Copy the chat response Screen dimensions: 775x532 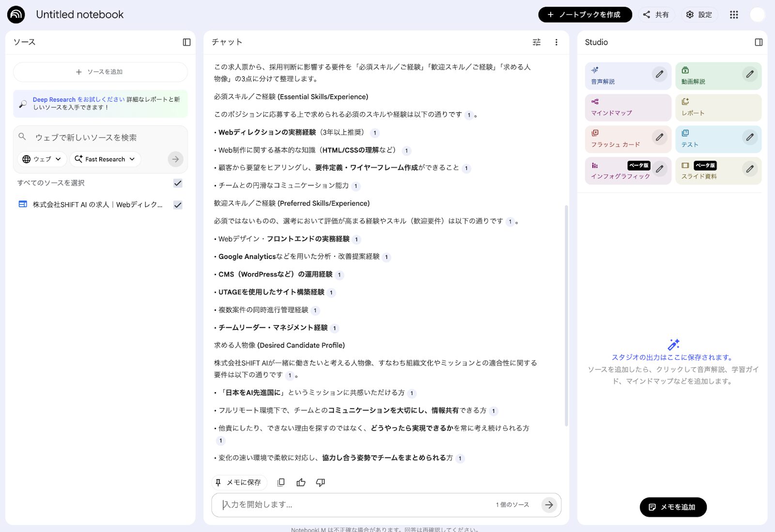click(x=280, y=482)
